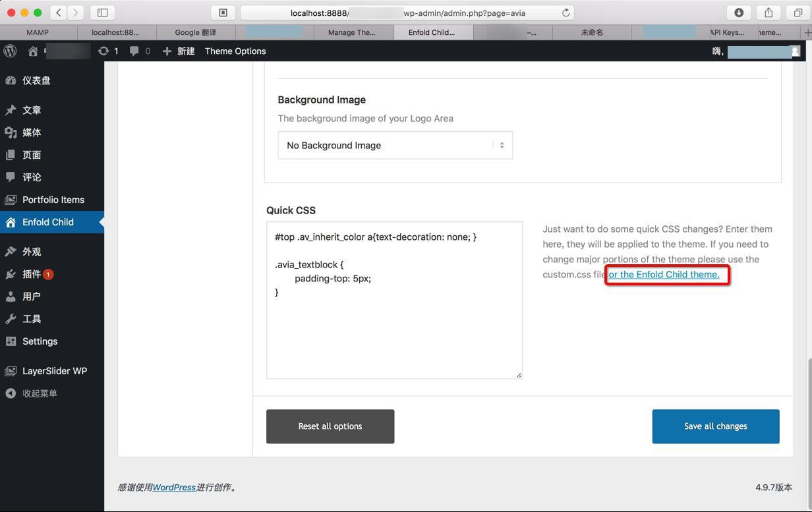Follow the Enfold Child theme link

(x=664, y=274)
